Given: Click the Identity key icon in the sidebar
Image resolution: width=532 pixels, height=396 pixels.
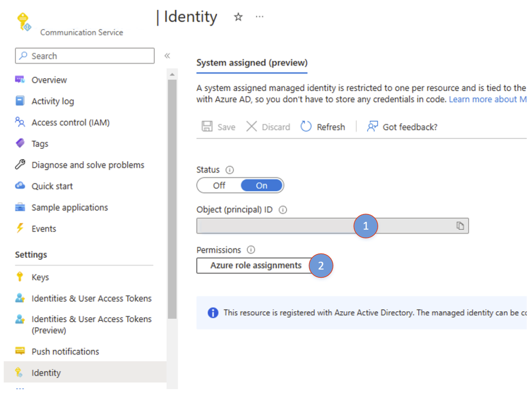Looking at the screenshot, I should [19, 372].
